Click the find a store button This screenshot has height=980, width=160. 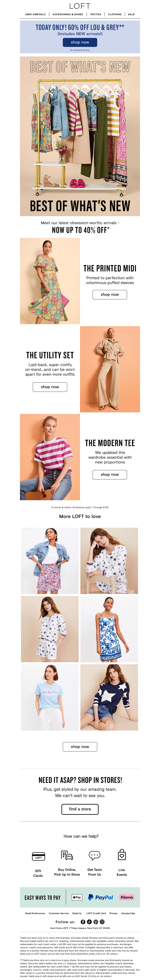pyautogui.click(x=80, y=809)
